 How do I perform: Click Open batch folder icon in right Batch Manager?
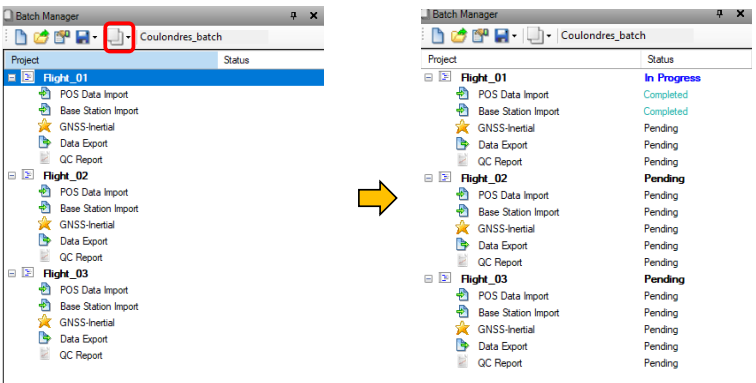point(459,36)
